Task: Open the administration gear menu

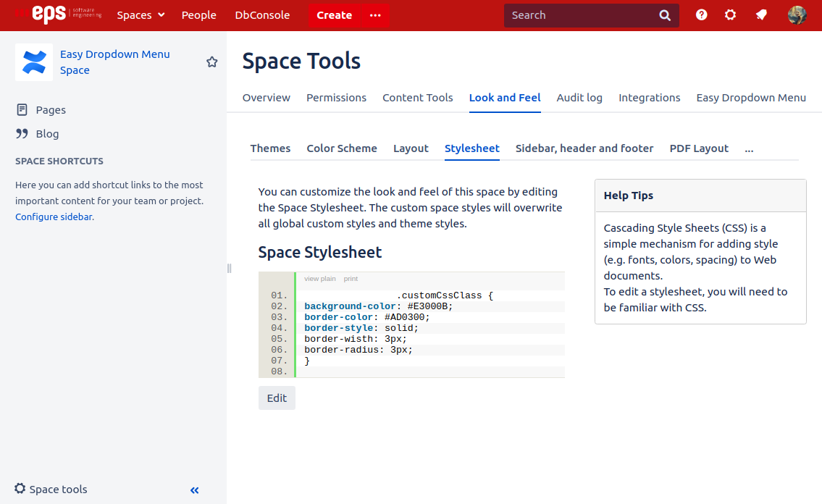Action: (730, 15)
